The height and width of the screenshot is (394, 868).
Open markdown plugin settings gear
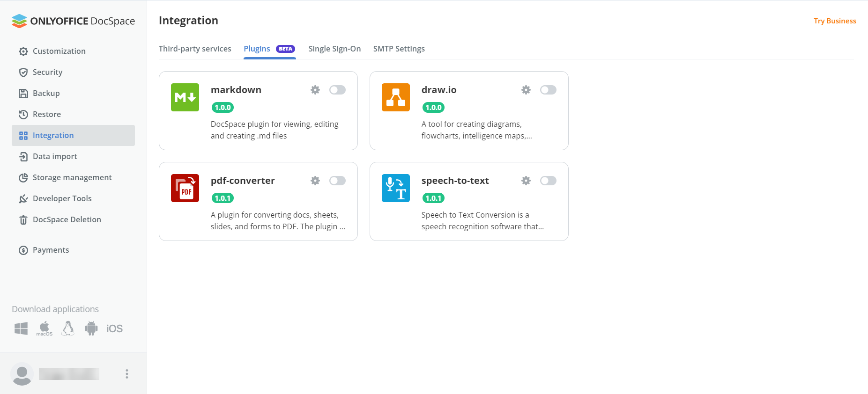coord(315,90)
